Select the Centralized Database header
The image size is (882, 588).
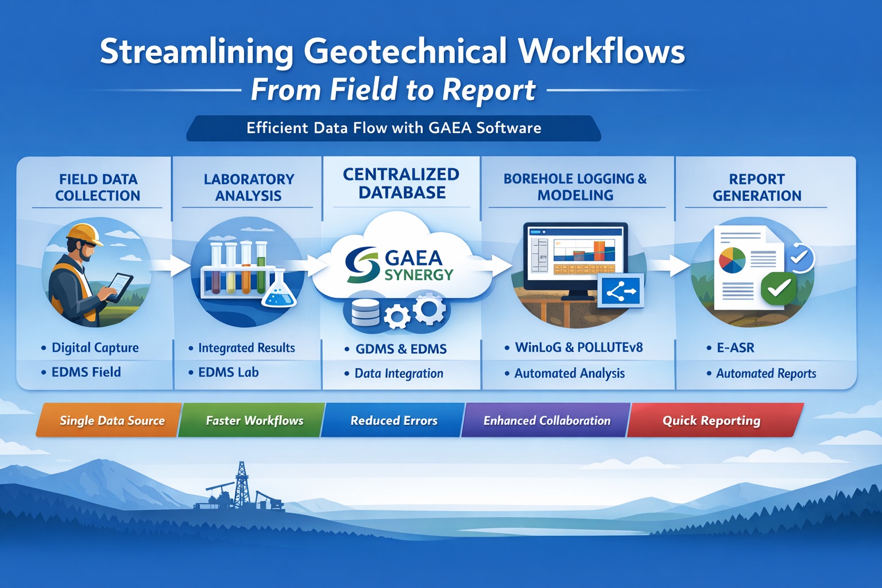pyautogui.click(x=400, y=183)
